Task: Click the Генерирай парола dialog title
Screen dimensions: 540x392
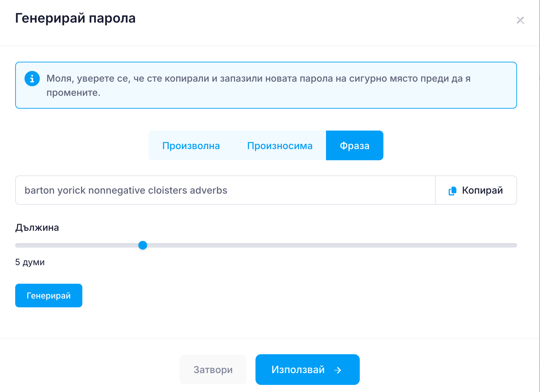Action: (x=75, y=18)
